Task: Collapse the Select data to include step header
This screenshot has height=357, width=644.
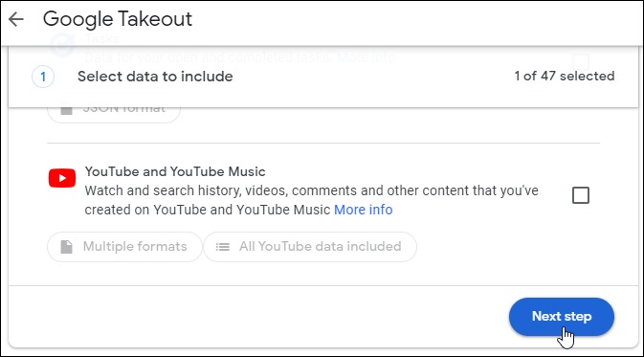Action: click(x=323, y=77)
